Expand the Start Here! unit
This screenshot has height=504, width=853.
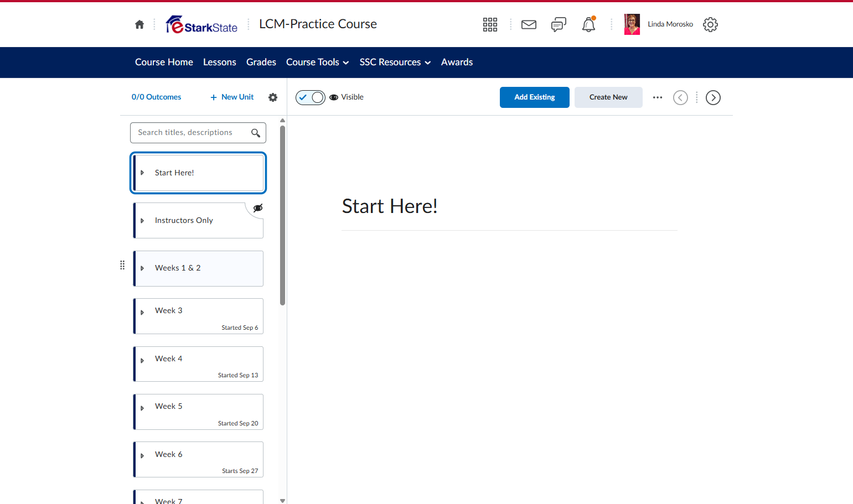pyautogui.click(x=142, y=173)
